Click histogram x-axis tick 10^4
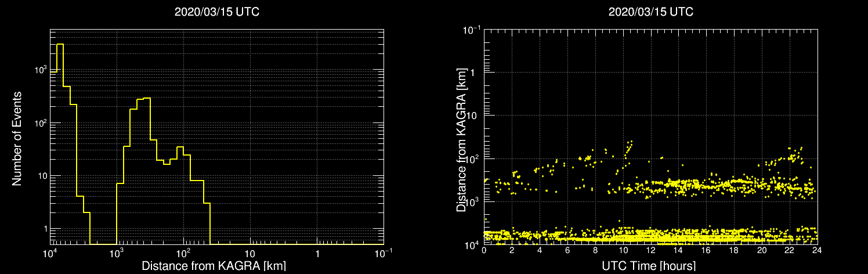Screen dimensions: 868x274 (50, 253)
